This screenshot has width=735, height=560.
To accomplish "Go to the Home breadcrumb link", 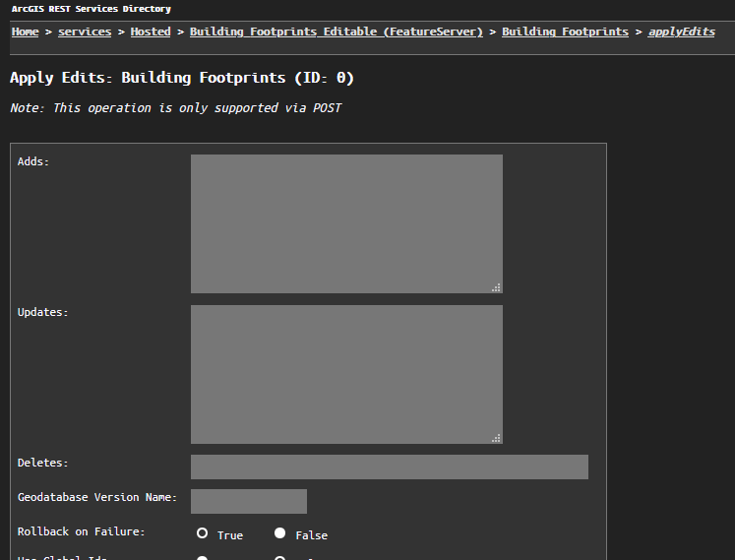I will [25, 31].
